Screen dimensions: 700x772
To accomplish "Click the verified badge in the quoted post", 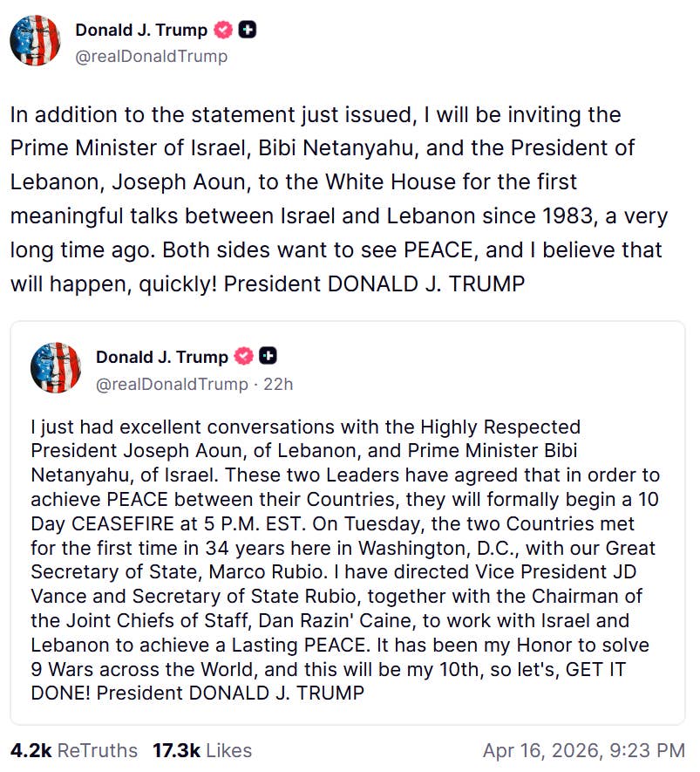I will click(x=245, y=357).
